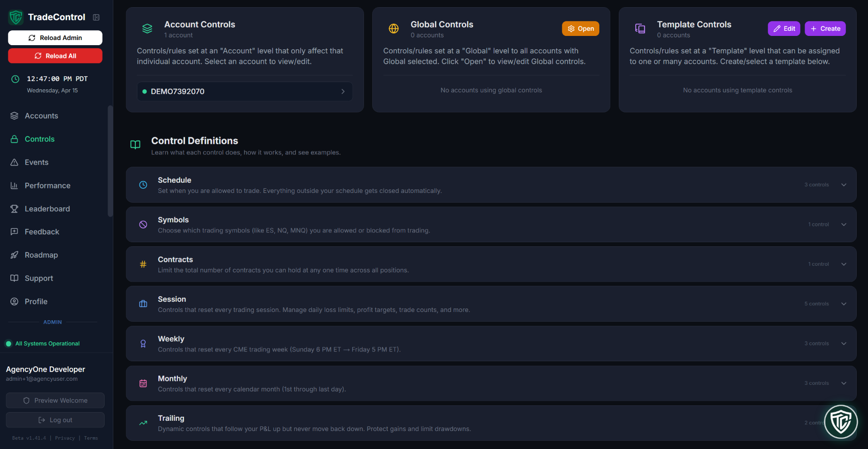Click the admin+1@agencyuser.com email text
Image resolution: width=868 pixels, height=449 pixels.
(42, 379)
